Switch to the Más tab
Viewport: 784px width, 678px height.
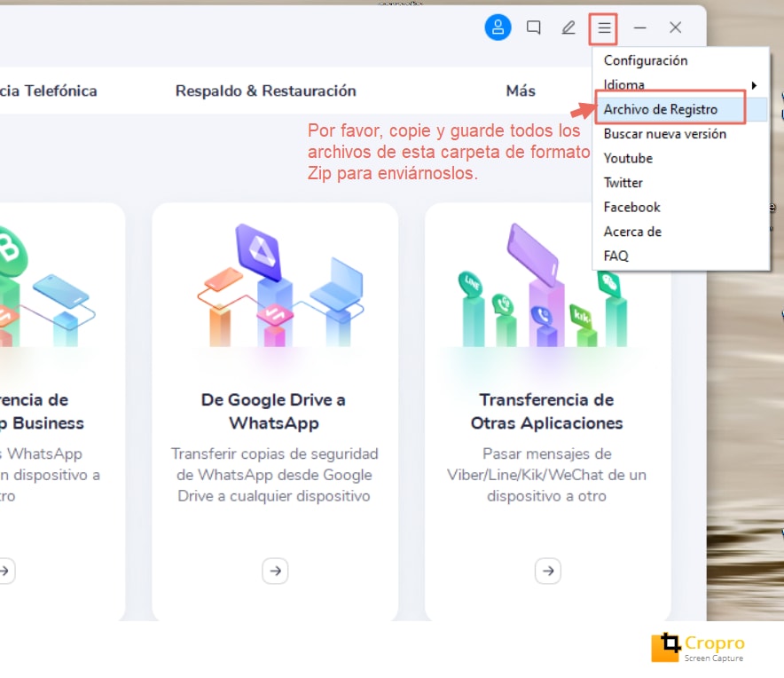[521, 91]
